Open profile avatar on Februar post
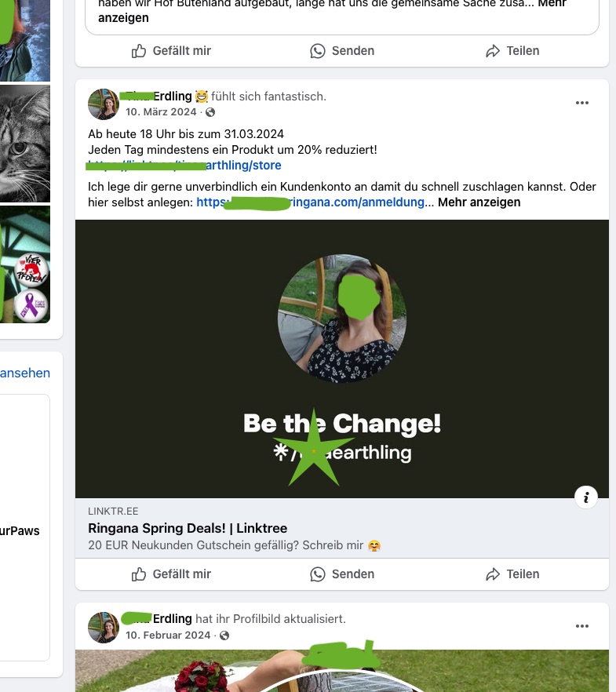Viewport: 616px width, 692px height. [104, 628]
